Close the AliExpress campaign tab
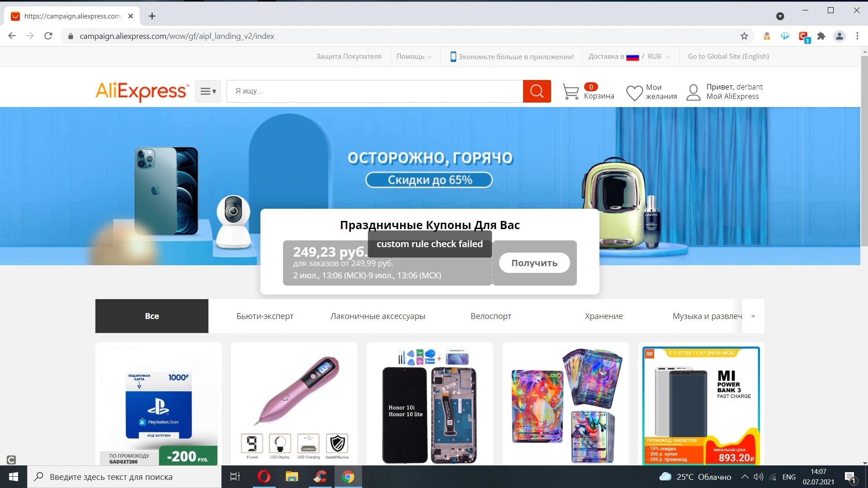Image resolution: width=868 pixels, height=488 pixels. tap(131, 16)
